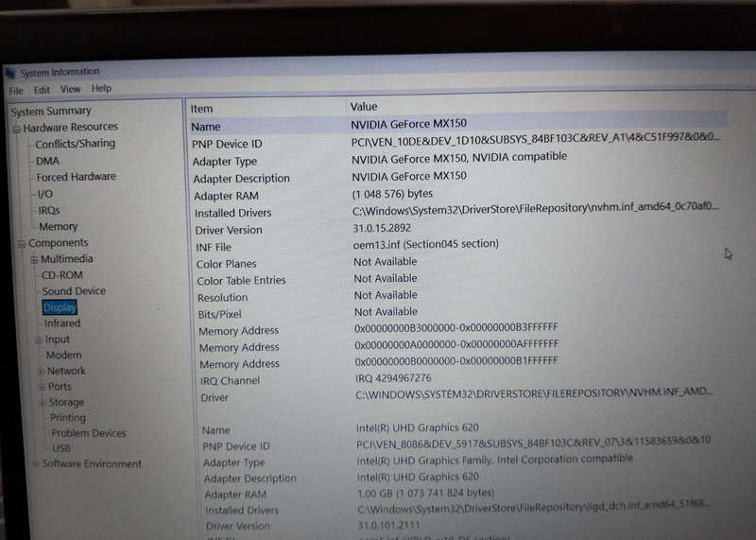Expand the Software Environment node
The width and height of the screenshot is (756, 540).
pyautogui.click(x=36, y=464)
